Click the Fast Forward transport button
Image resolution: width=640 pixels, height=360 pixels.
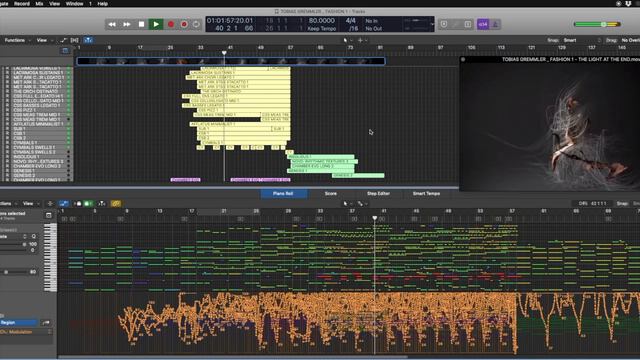click(x=127, y=24)
